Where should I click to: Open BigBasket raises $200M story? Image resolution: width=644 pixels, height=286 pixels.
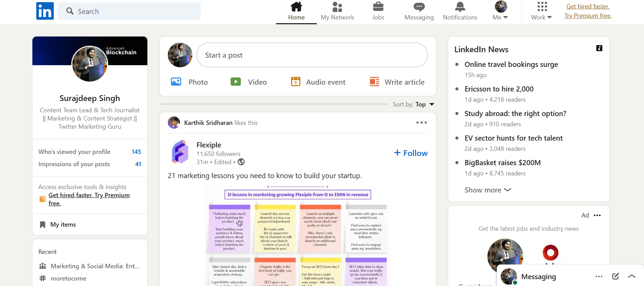click(x=503, y=163)
